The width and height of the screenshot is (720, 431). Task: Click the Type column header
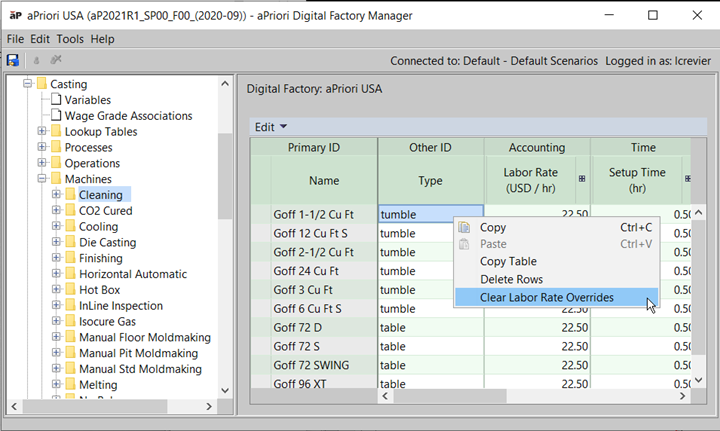[x=430, y=180]
